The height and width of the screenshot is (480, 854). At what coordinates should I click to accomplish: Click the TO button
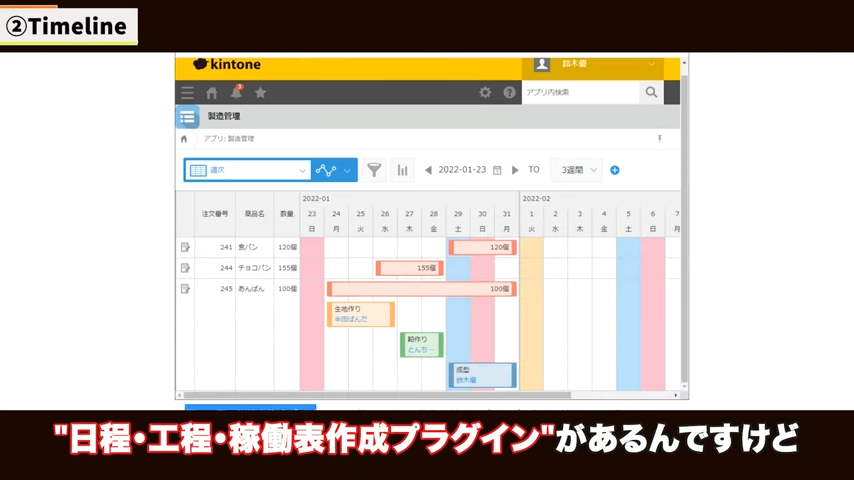[x=534, y=169]
